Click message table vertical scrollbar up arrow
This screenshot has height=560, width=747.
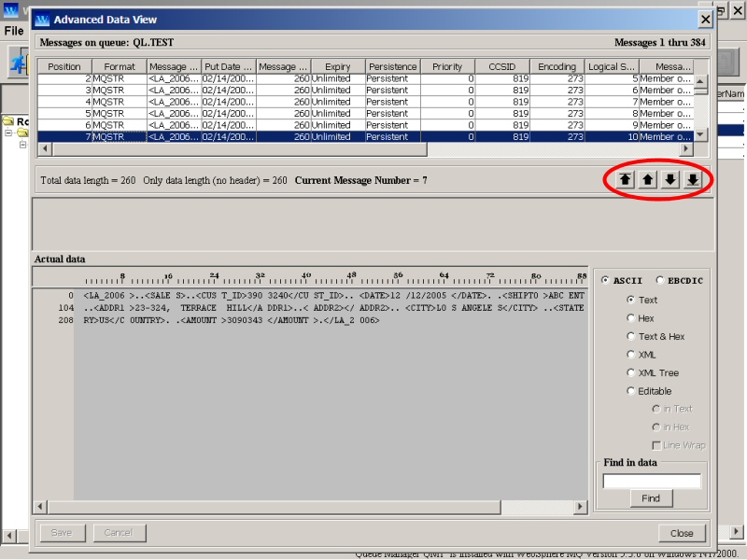699,81
